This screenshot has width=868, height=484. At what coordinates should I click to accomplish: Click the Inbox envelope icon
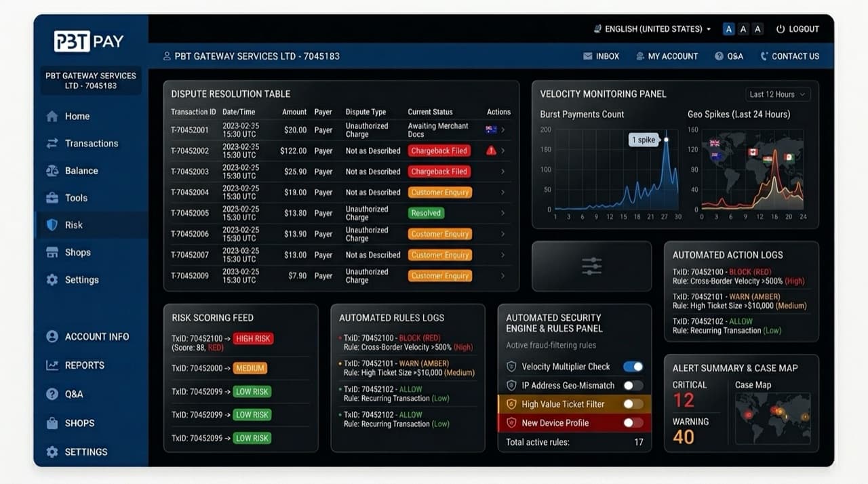(588, 56)
